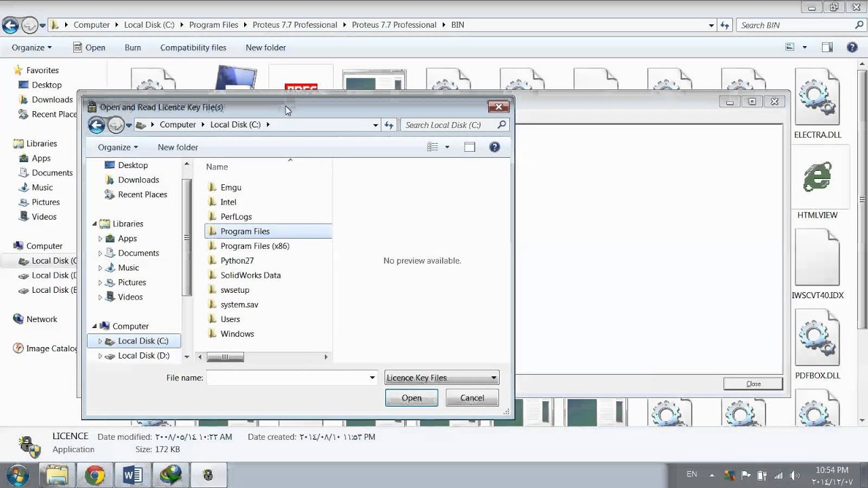Click the dialog's Back navigation arrow

point(96,125)
